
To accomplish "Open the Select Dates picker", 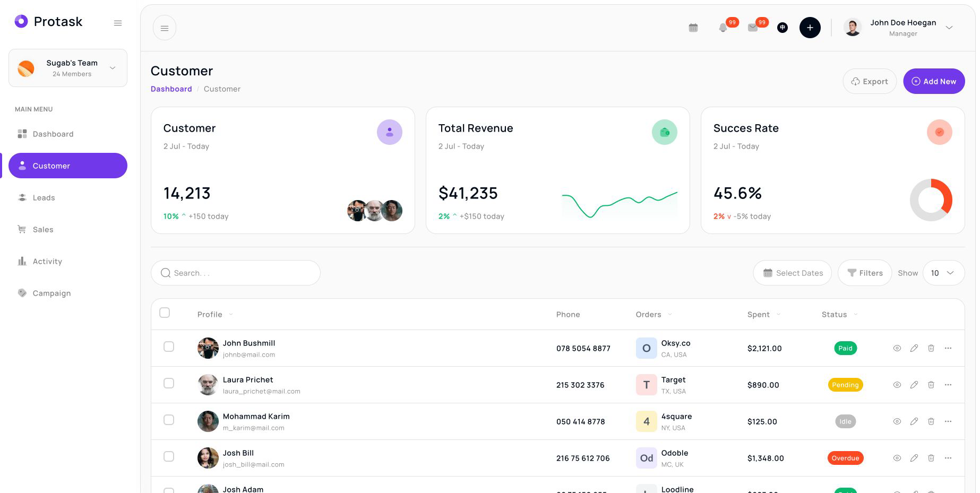I will click(792, 273).
